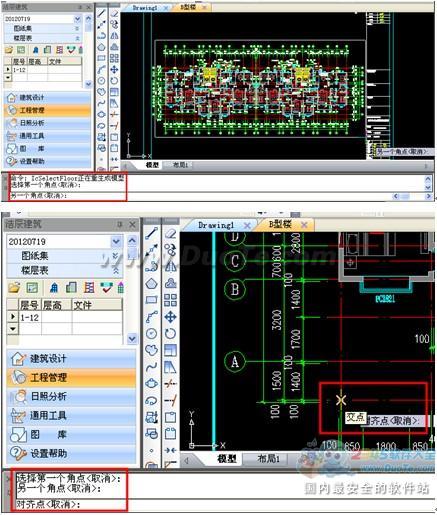Open 设置帮助 menu in upper screenshot

pyautogui.click(x=47, y=161)
